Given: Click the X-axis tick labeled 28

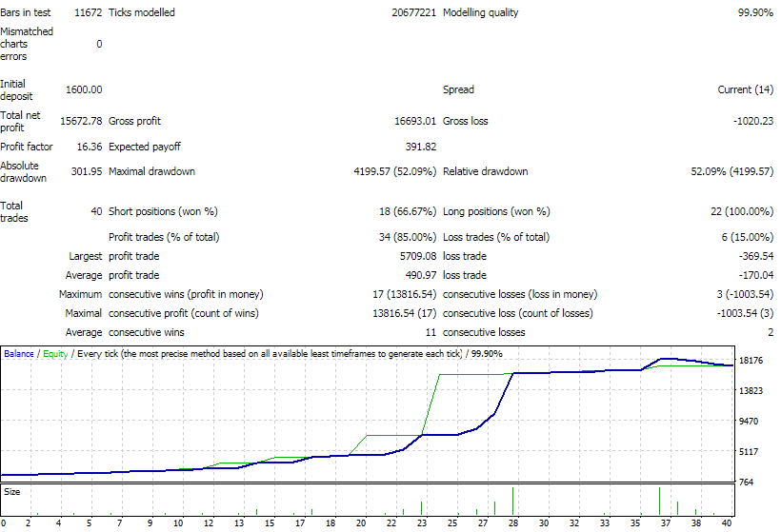Looking at the screenshot, I should click(513, 522).
